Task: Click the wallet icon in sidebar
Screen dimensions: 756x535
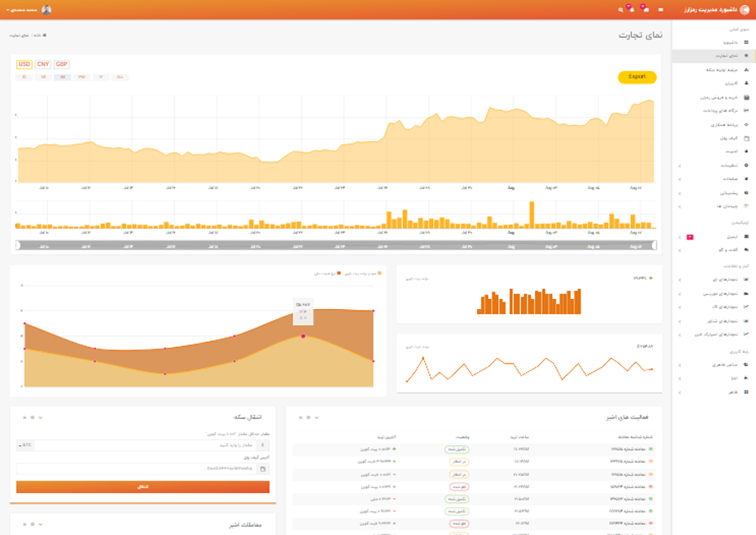Action: point(747,139)
